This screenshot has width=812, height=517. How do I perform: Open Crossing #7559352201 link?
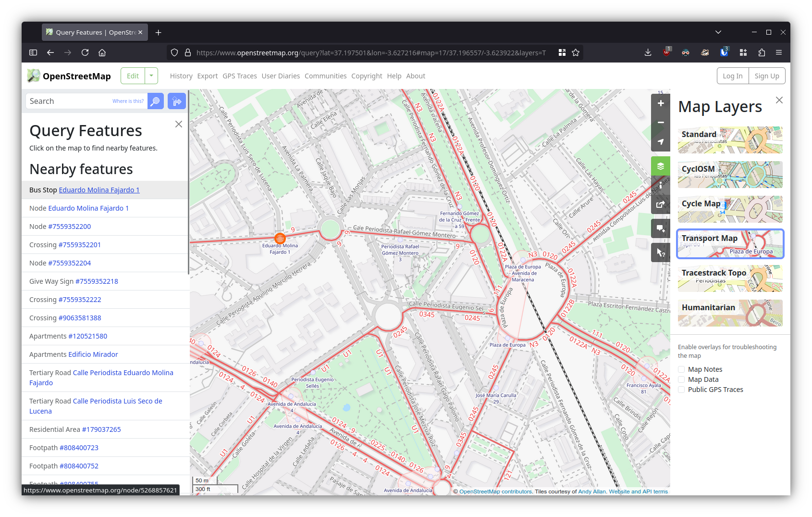pyautogui.click(x=80, y=245)
